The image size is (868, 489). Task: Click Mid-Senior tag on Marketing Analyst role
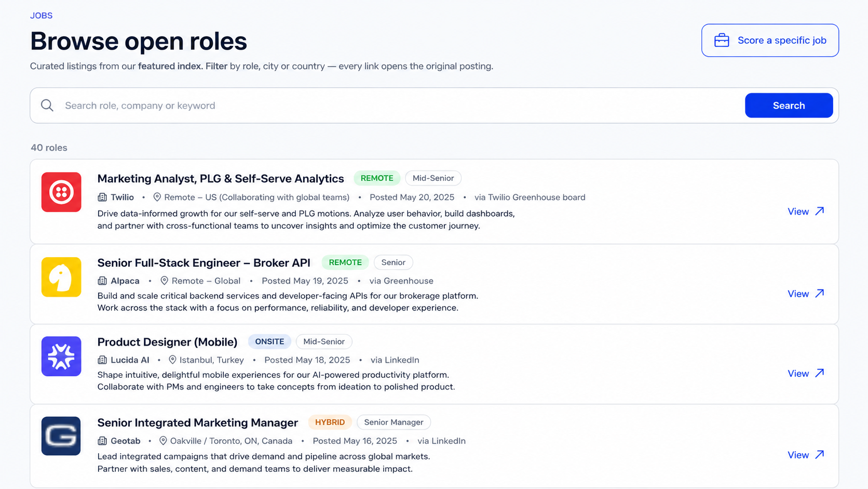433,178
